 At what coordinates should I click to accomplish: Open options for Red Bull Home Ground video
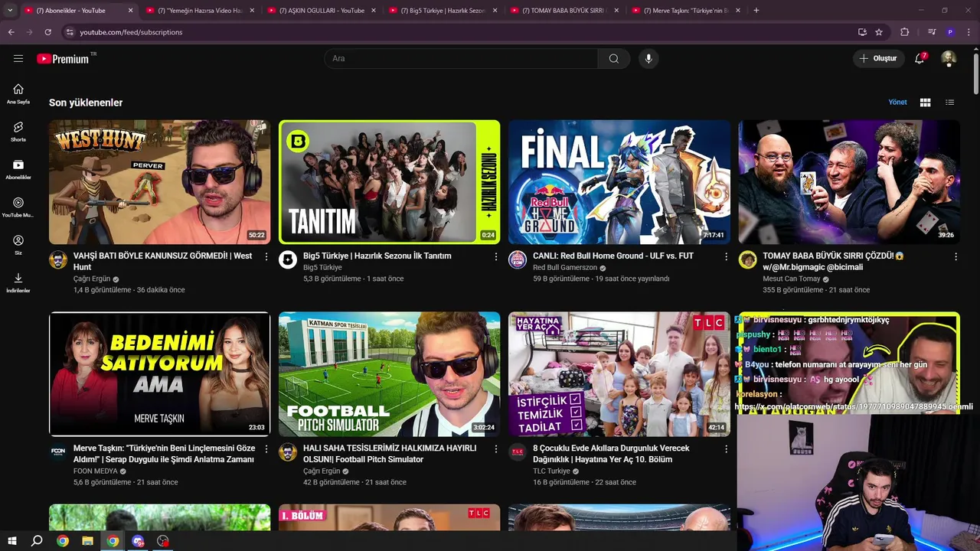pyautogui.click(x=726, y=256)
